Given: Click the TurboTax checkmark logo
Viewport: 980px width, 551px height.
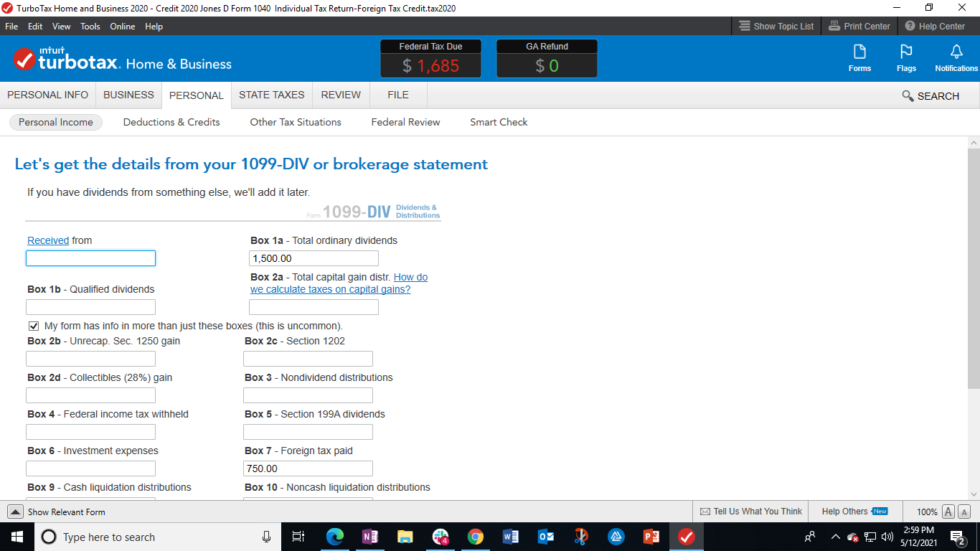Looking at the screenshot, I should (x=24, y=60).
